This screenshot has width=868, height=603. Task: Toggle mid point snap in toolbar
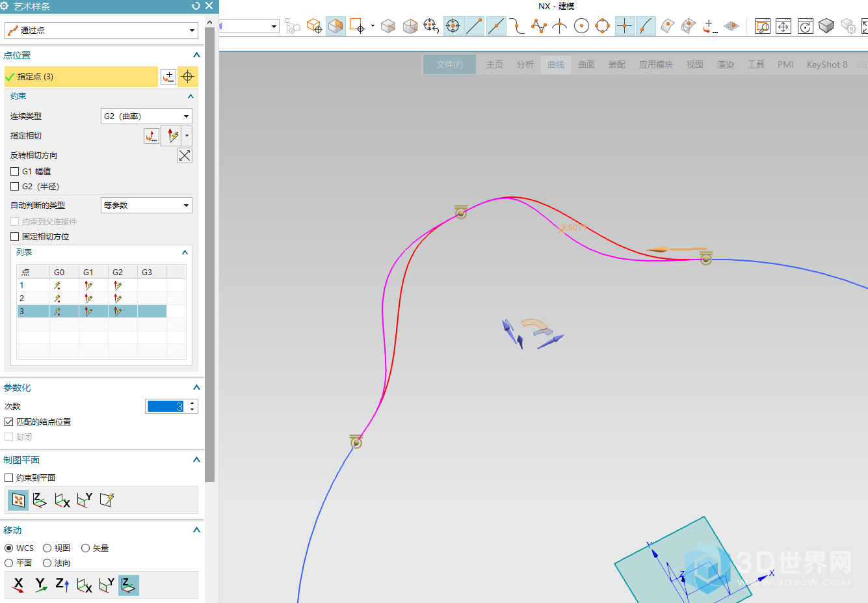click(x=496, y=26)
